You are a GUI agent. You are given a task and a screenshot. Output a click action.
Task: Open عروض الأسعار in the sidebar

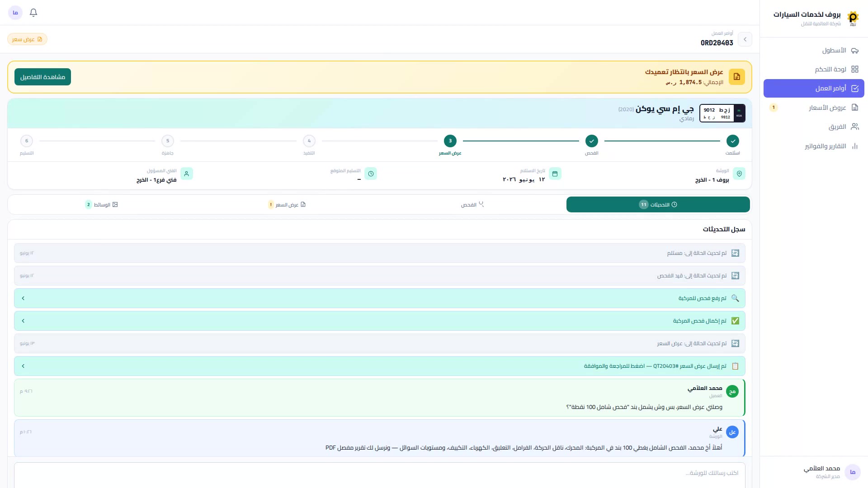tap(814, 108)
